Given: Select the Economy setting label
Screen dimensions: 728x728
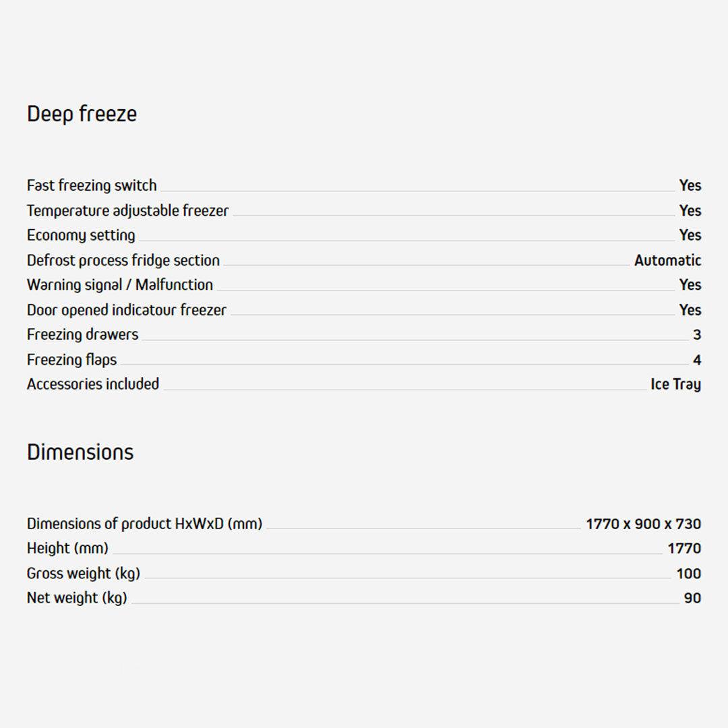Looking at the screenshot, I should coord(81,235).
